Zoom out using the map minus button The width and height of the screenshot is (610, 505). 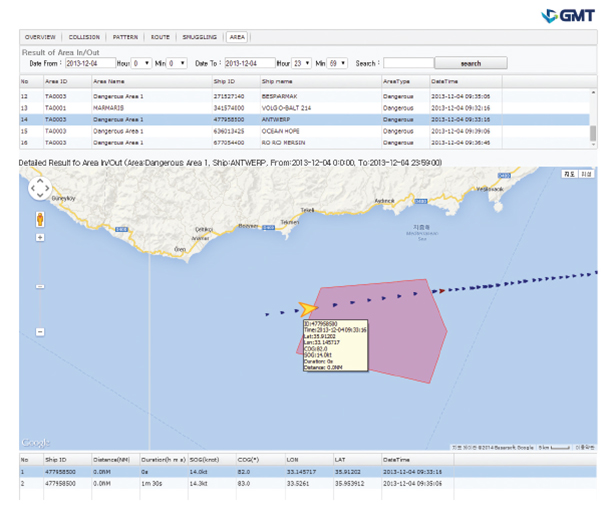pyautogui.click(x=40, y=331)
